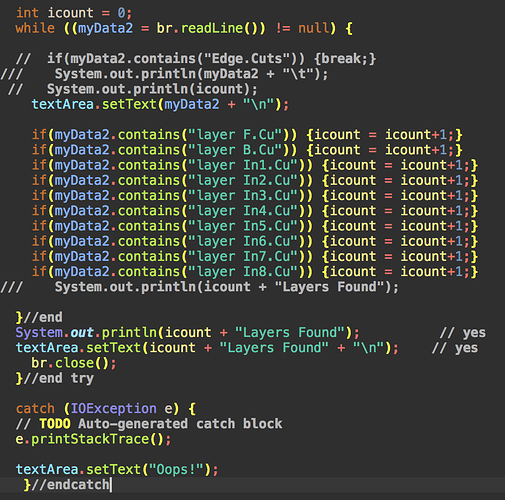
Task: Click the 'int' keyword in the icount declaration
Action: coord(27,13)
